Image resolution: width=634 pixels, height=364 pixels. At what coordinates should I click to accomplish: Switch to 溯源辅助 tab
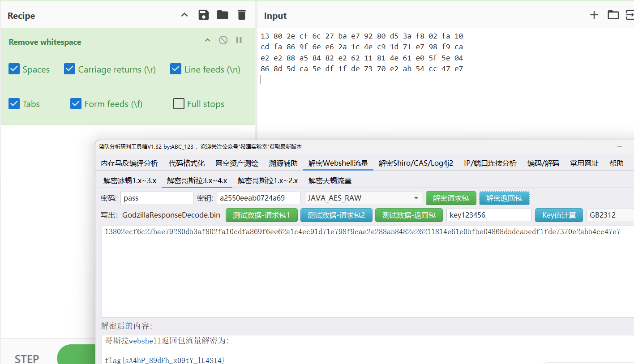click(x=283, y=163)
